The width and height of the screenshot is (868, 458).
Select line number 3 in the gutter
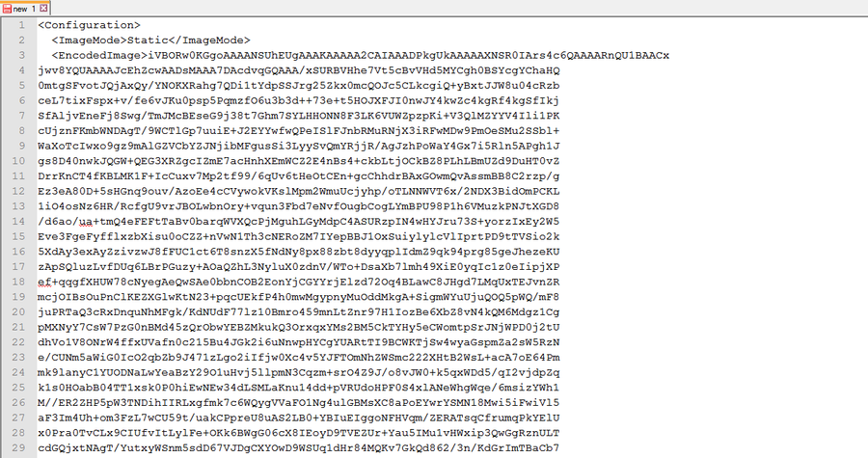click(21, 55)
